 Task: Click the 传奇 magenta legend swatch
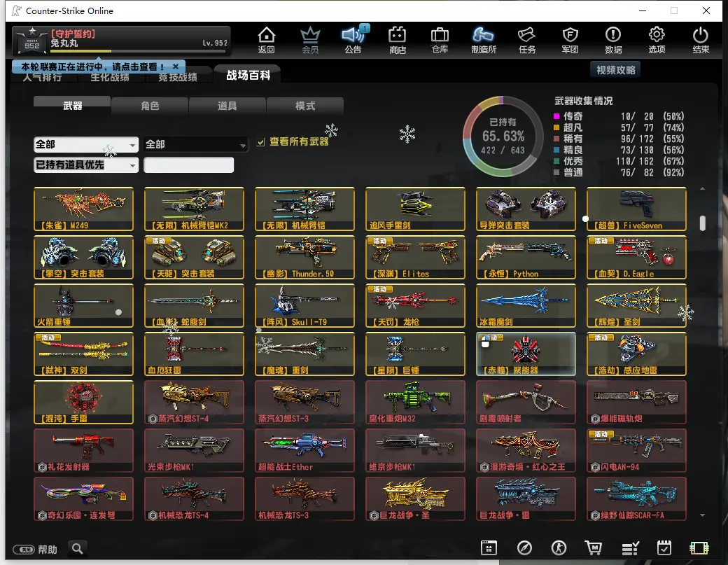point(556,116)
